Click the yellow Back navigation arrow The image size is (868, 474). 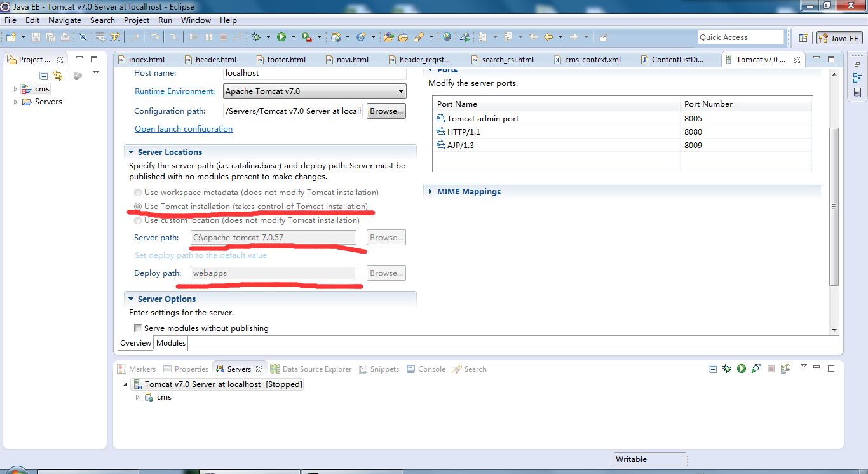coord(548,37)
